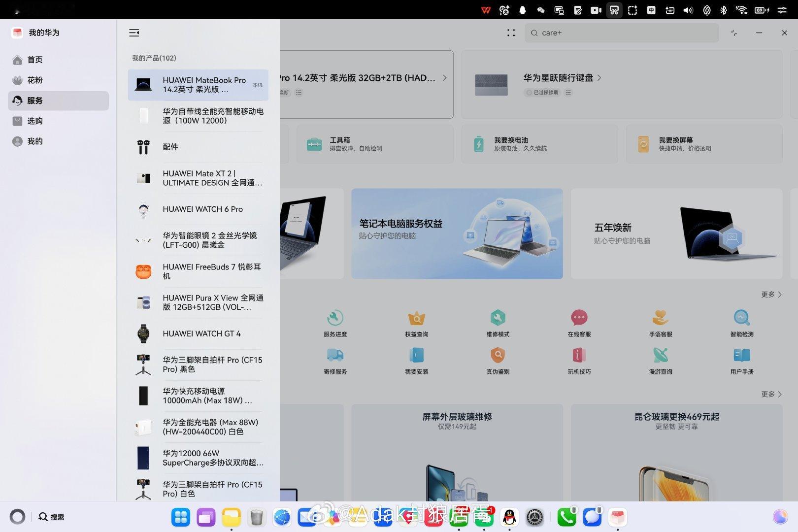Expand 更多 above the 屏幕外层玻璃维修 card
The width and height of the screenshot is (798, 532).
[x=771, y=394]
